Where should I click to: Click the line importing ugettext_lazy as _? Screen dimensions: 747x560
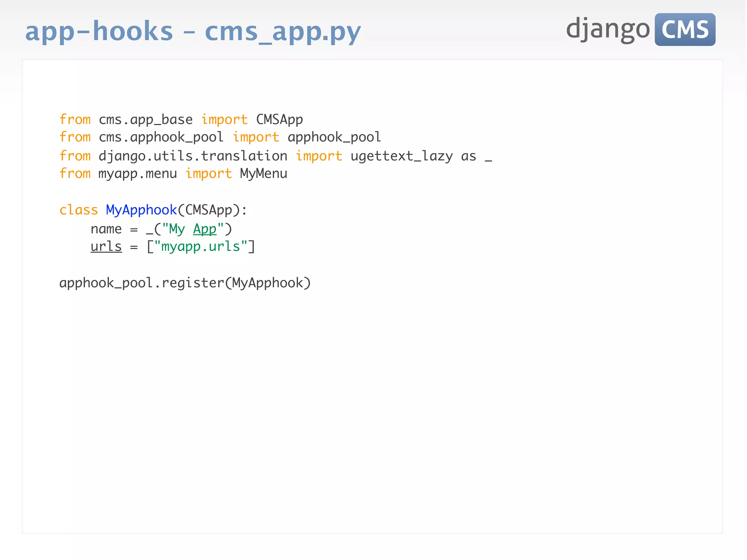276,156
